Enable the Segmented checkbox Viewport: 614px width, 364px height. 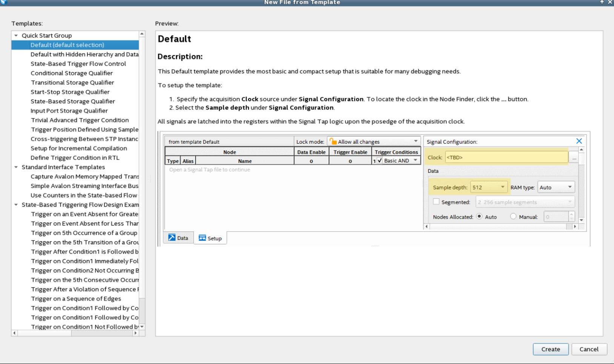point(436,202)
